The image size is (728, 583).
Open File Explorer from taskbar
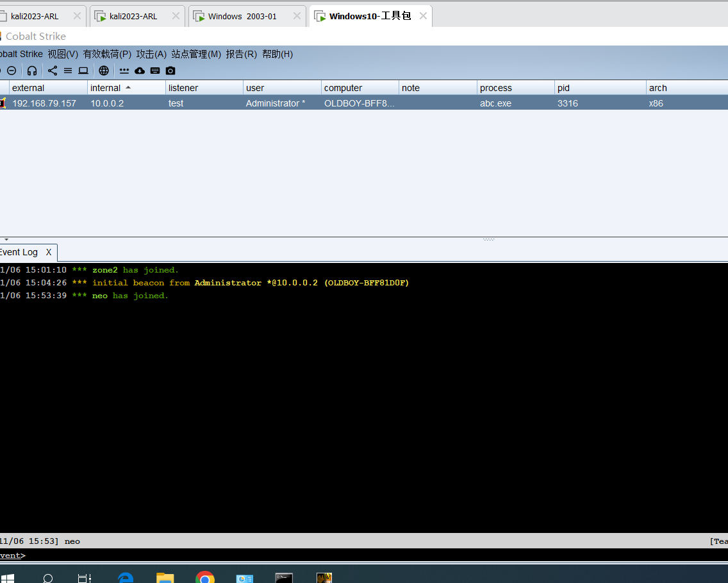click(165, 578)
